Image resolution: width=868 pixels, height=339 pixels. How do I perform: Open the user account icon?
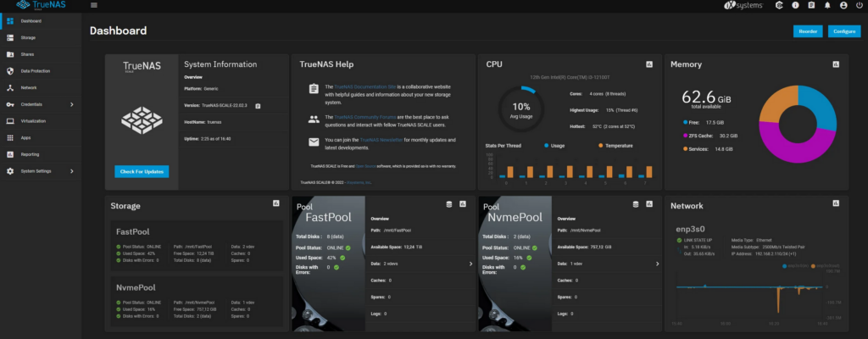point(843,5)
